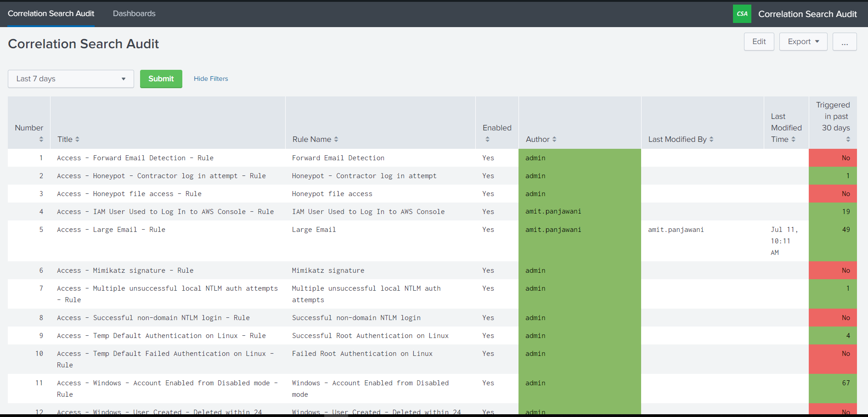
Task: Click title 'Access - IAM User Used to Log In to AWS Console - Rule'
Action: 165,212
